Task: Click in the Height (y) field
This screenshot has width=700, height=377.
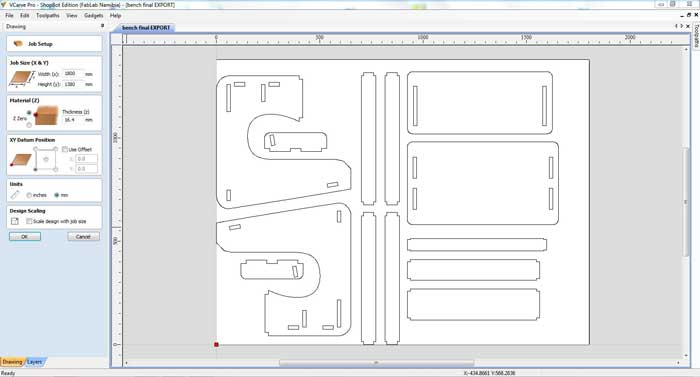Action: point(73,84)
